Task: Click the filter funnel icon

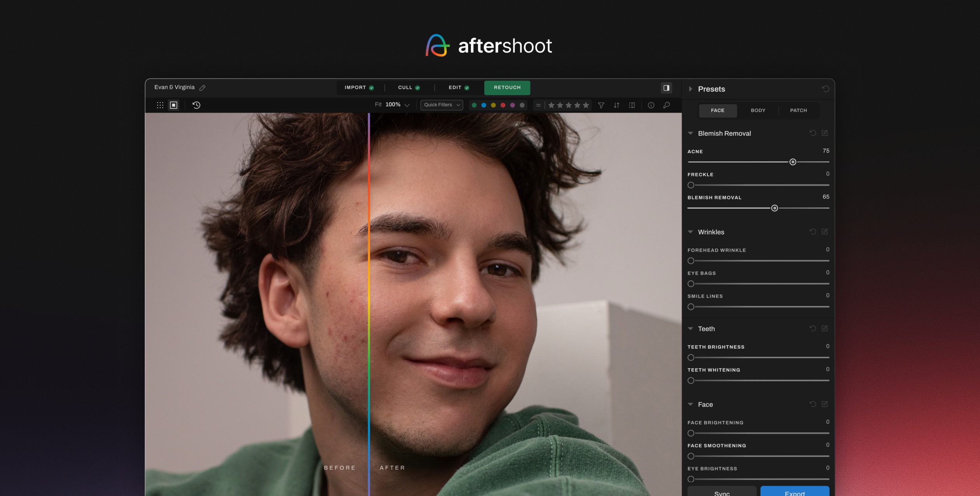Action: click(601, 105)
